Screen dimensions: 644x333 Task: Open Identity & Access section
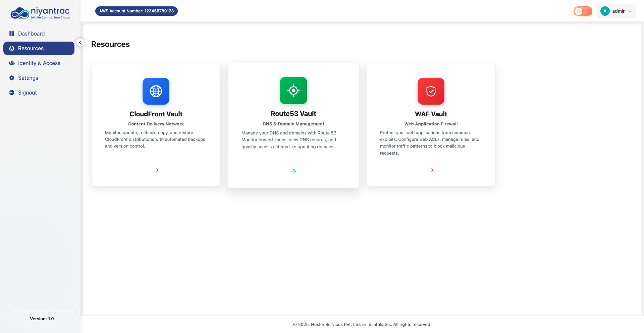tap(39, 63)
